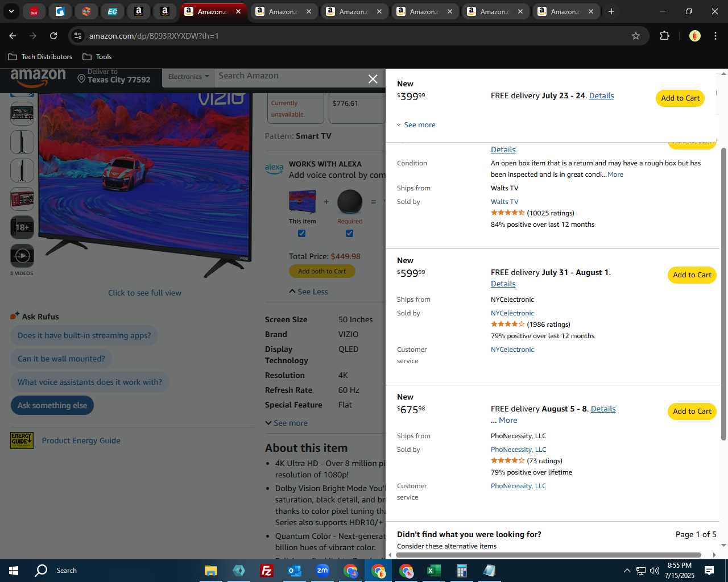Open FileZilla from taskbar
The width and height of the screenshot is (728, 582).
(266, 571)
